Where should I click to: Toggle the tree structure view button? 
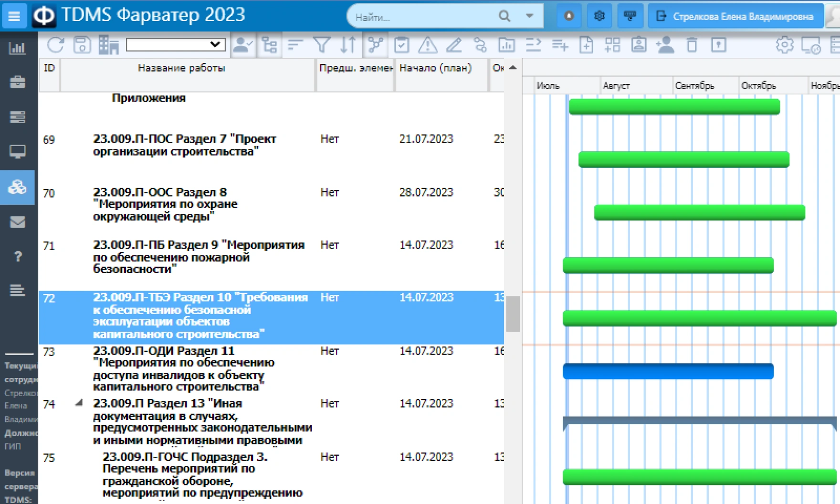(270, 45)
